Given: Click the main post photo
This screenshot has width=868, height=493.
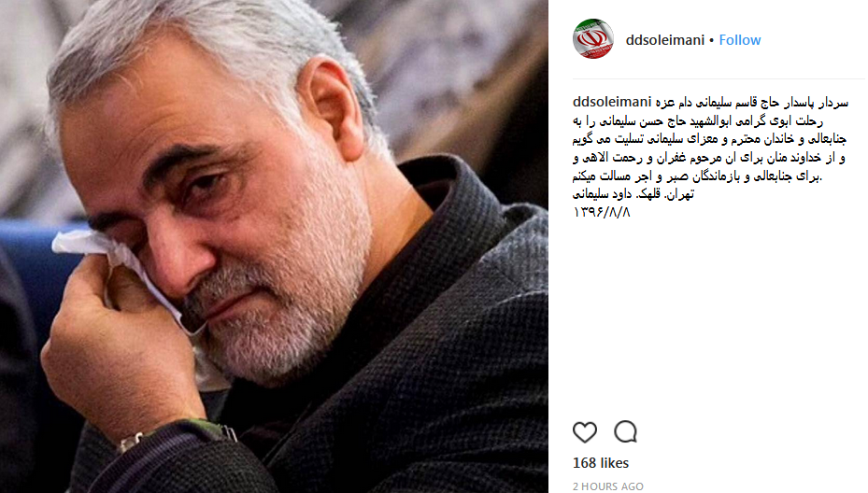Looking at the screenshot, I should point(274,246).
